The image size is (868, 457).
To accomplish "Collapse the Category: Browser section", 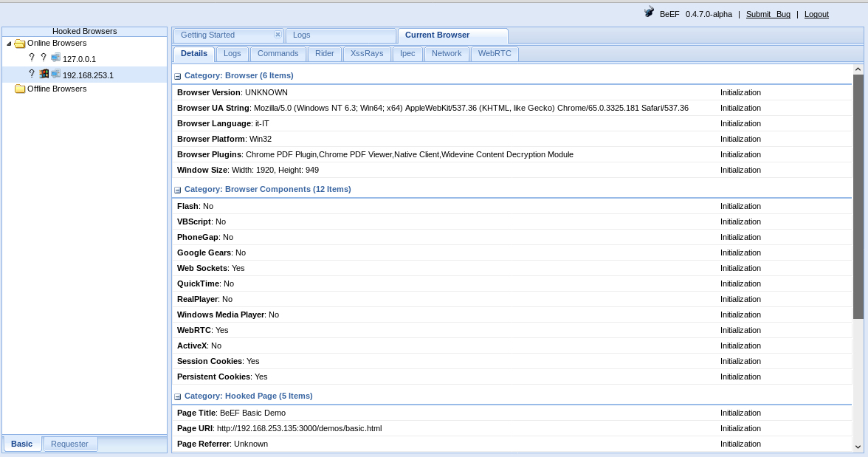I will coord(177,76).
